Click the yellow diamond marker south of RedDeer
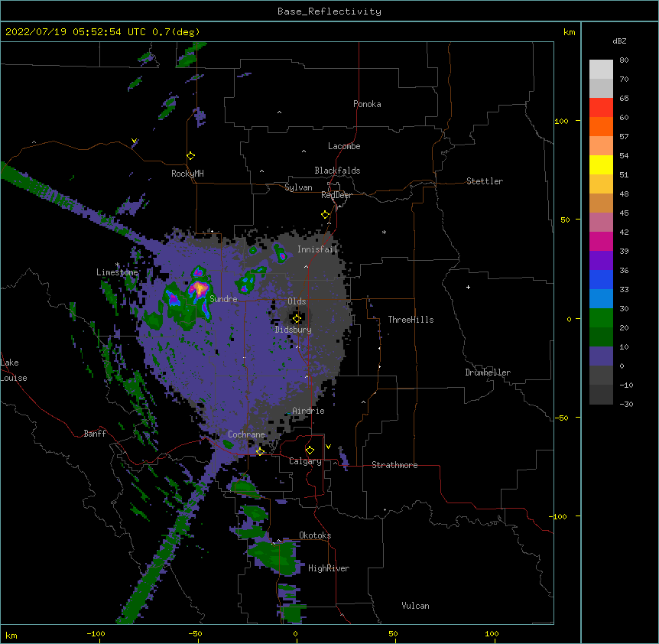 (325, 215)
